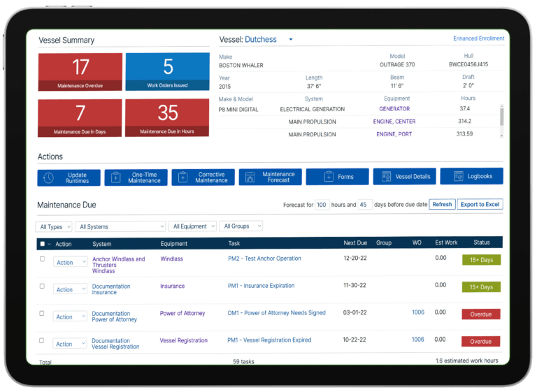Click the calendar icon on Maintenance Forecast
This screenshot has width=537, height=392.
point(250,177)
